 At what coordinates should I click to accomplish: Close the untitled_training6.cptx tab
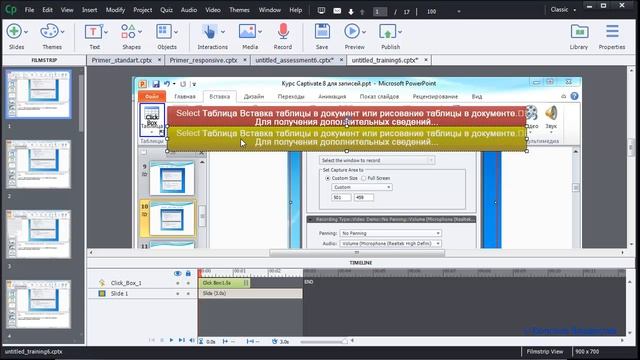(x=426, y=60)
